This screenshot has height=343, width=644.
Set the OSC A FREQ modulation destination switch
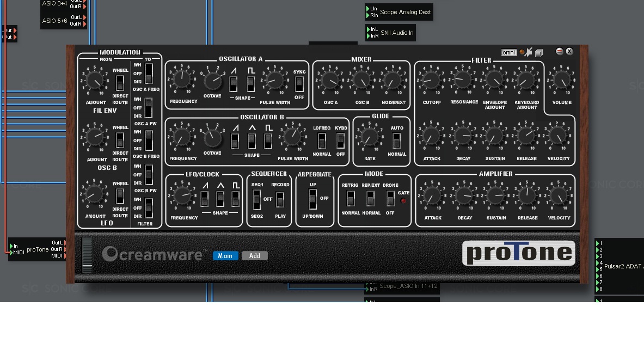tap(149, 73)
